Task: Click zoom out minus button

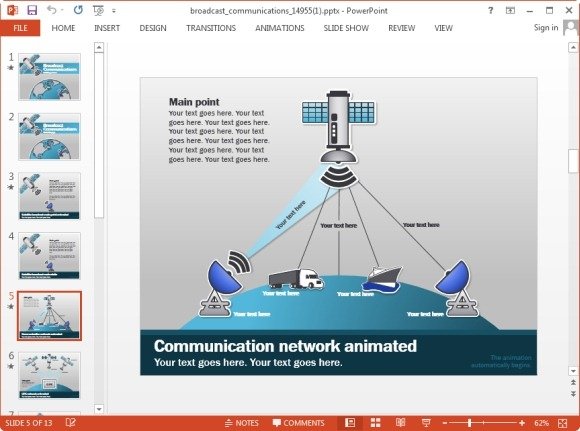Action: [445, 423]
